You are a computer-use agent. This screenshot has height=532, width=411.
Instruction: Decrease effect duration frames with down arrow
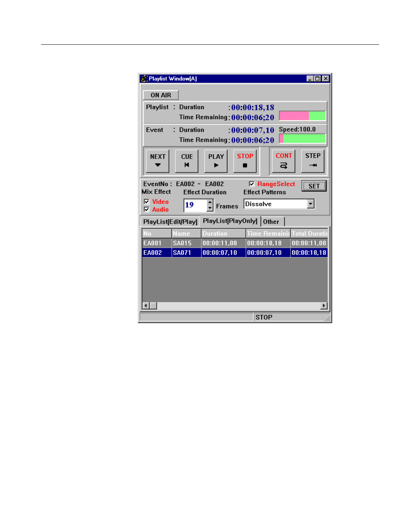[210, 208]
